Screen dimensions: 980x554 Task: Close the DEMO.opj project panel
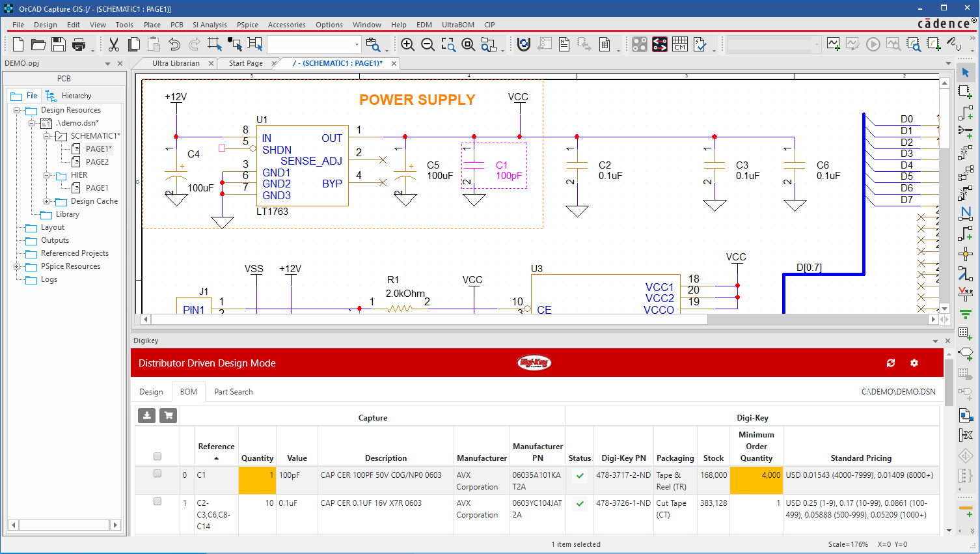pos(120,64)
